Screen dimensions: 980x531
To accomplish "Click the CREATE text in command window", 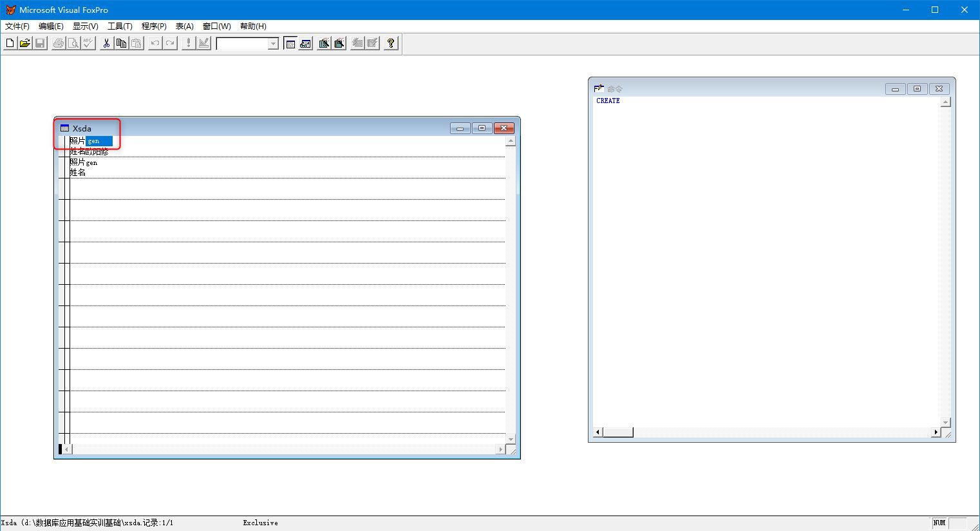I will click(x=608, y=101).
